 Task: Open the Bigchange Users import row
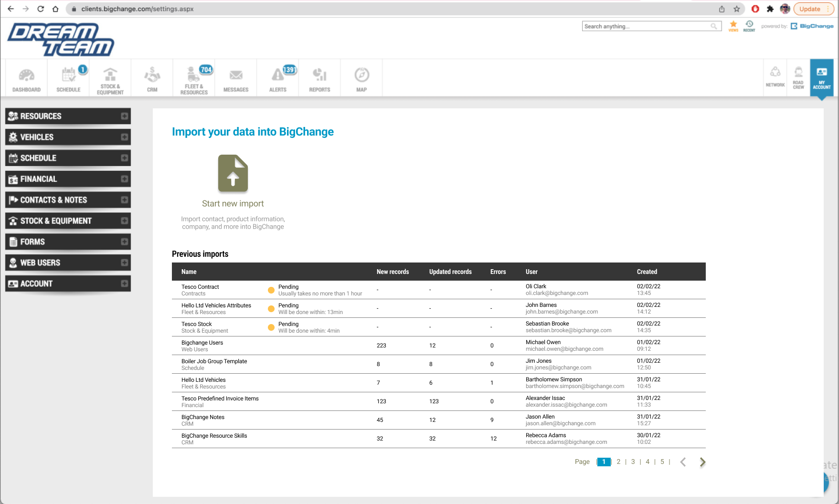coord(439,346)
